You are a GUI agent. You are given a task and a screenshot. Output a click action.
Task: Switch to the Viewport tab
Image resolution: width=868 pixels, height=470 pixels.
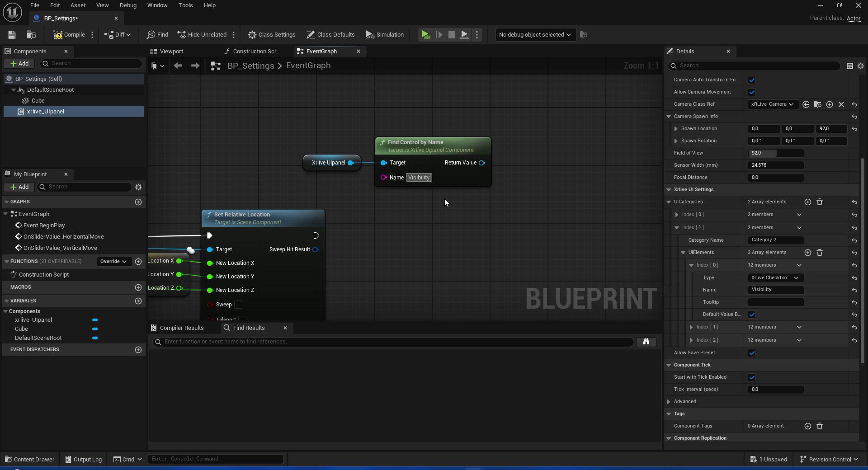(171, 52)
